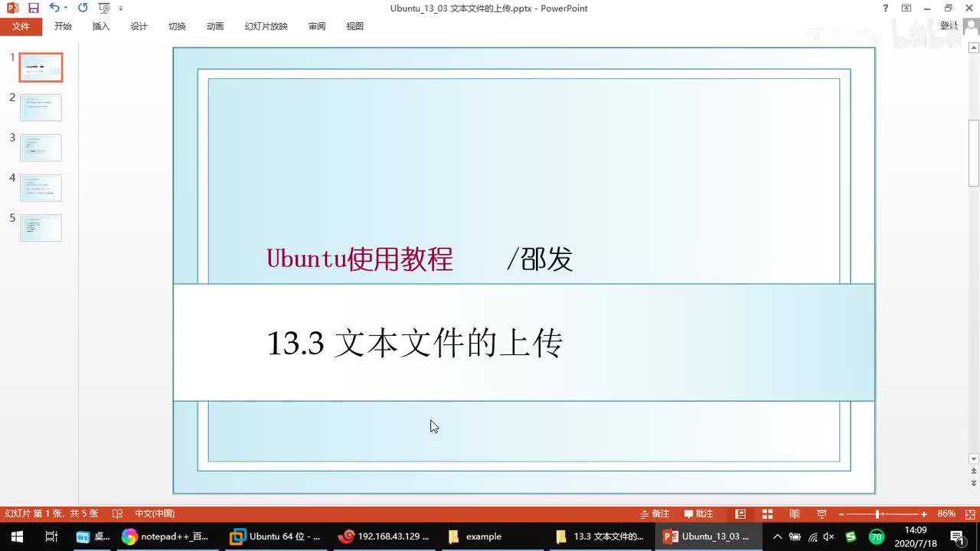
Task: Open the 审阅 (Review) ribbon tab
Action: click(317, 26)
